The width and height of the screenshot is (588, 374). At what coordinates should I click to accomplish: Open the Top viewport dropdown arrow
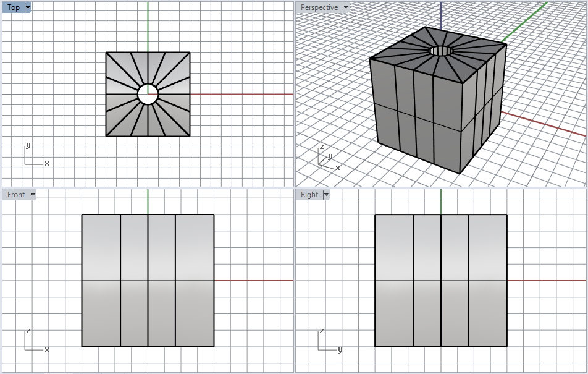[x=28, y=7]
